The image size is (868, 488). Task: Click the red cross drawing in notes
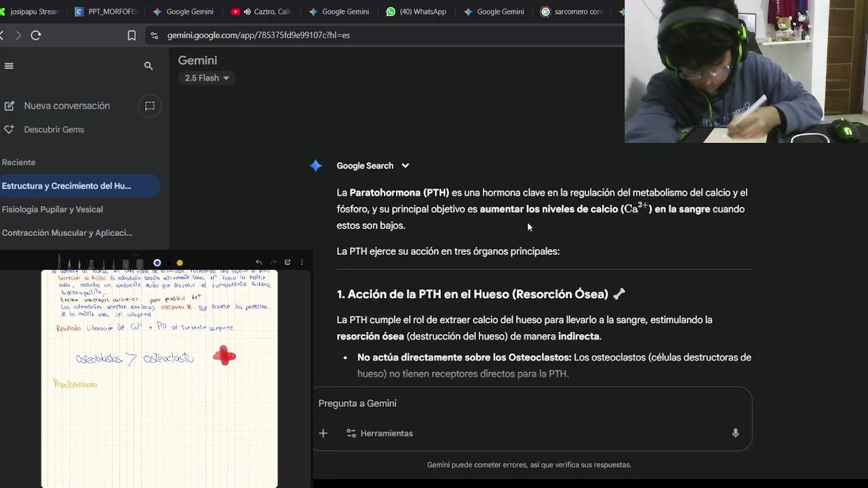click(224, 355)
